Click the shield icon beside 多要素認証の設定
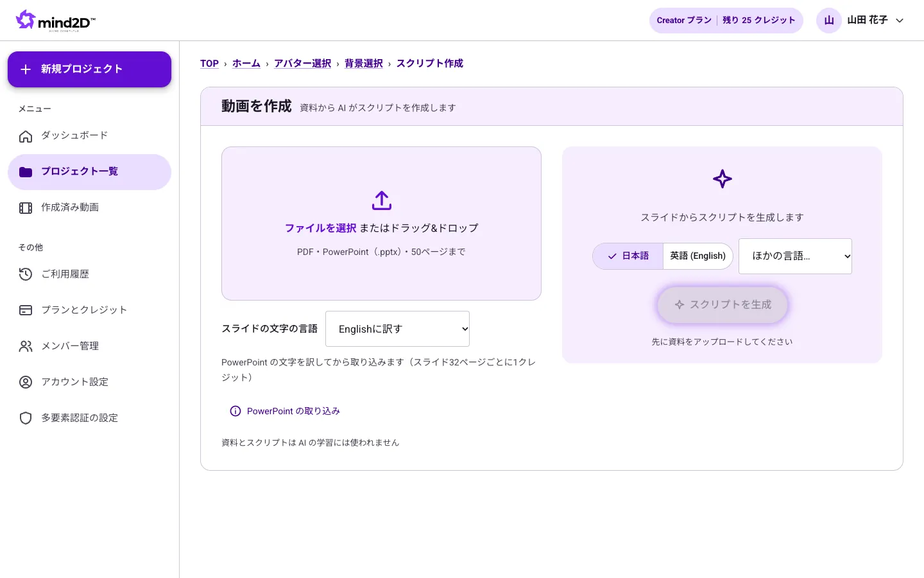Screen dimensions: 924x578 (x=26, y=419)
